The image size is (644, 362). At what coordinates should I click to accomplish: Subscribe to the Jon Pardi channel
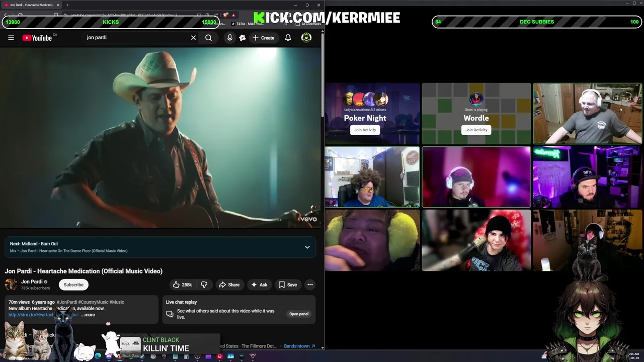coord(73,285)
